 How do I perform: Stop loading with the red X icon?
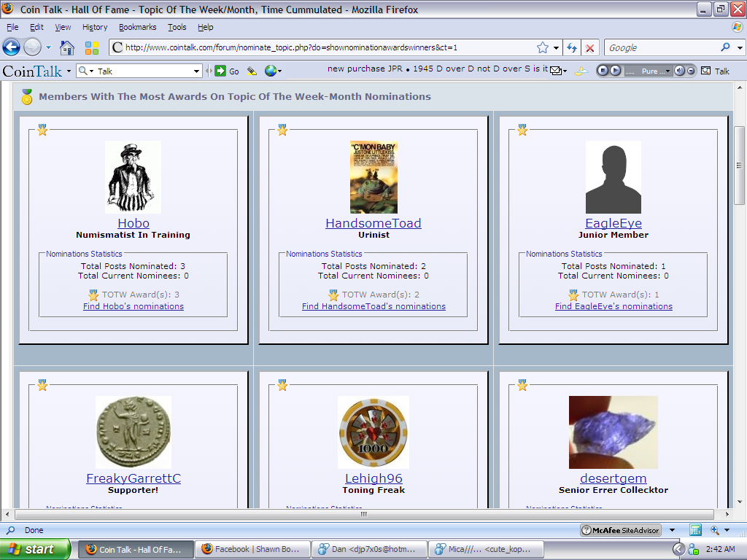(x=589, y=47)
